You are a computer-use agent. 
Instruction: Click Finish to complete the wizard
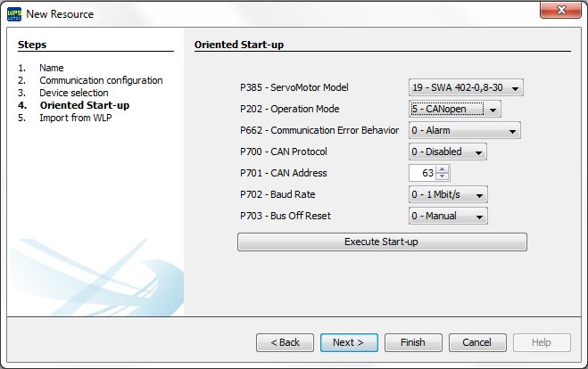412,342
